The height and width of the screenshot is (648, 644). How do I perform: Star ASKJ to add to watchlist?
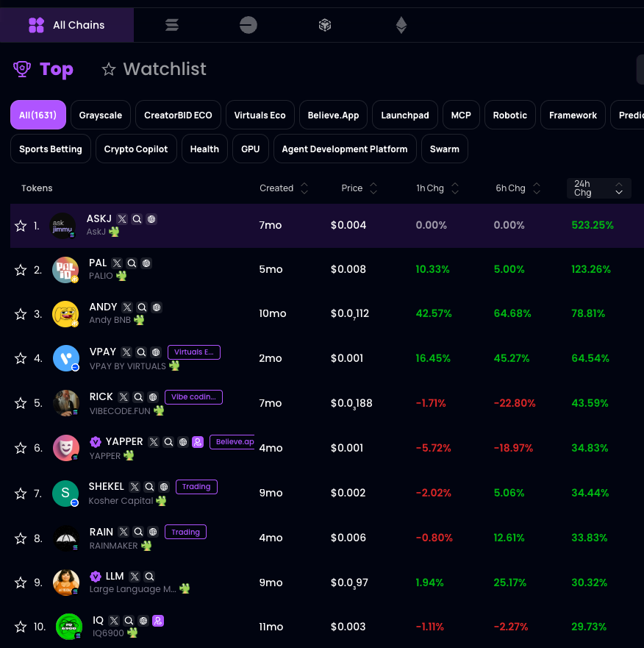click(21, 226)
